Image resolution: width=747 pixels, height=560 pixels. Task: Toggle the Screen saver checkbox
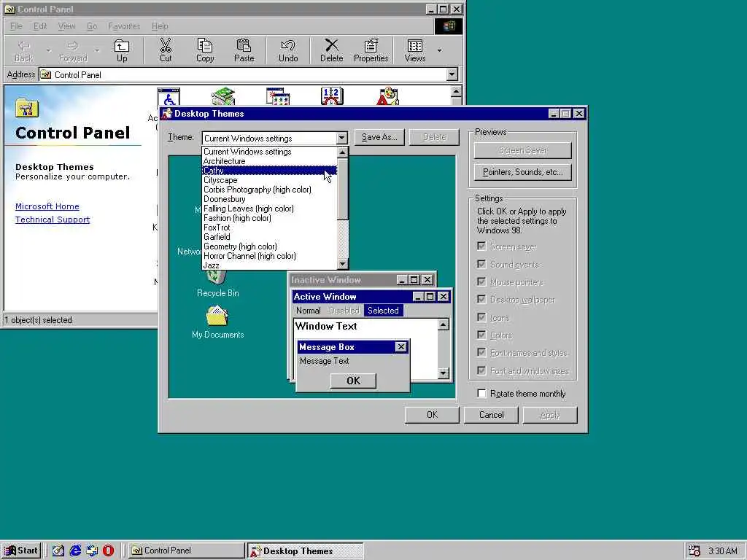pyautogui.click(x=481, y=246)
